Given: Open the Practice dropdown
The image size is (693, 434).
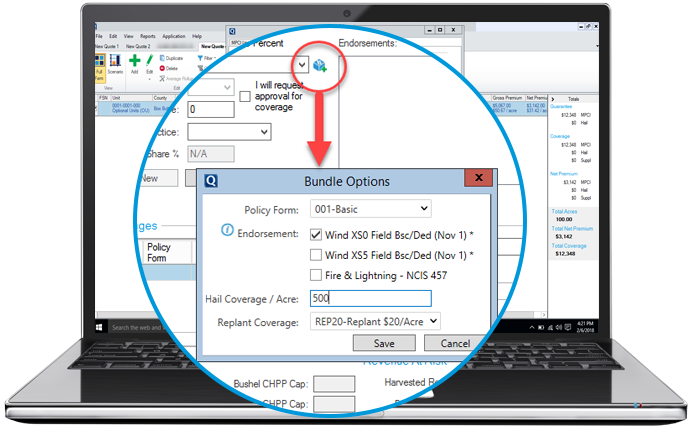Looking at the screenshot, I should (x=228, y=131).
